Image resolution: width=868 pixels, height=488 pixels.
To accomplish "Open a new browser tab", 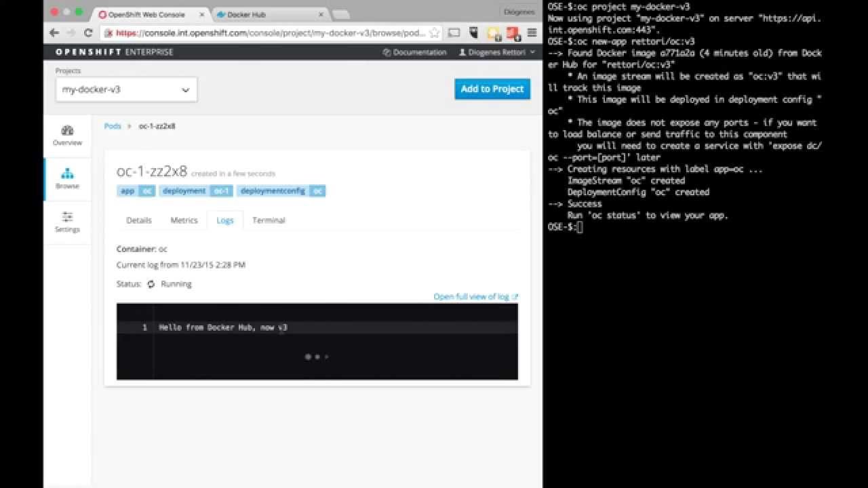I will (x=342, y=14).
